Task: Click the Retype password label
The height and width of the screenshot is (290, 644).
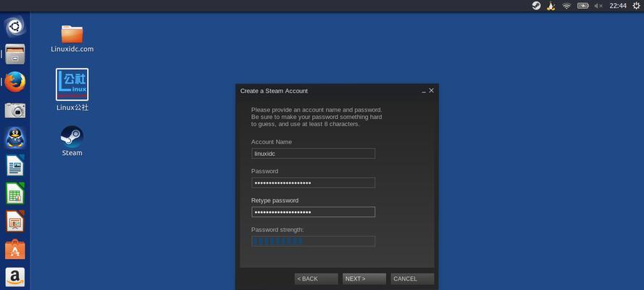Action: (275, 200)
